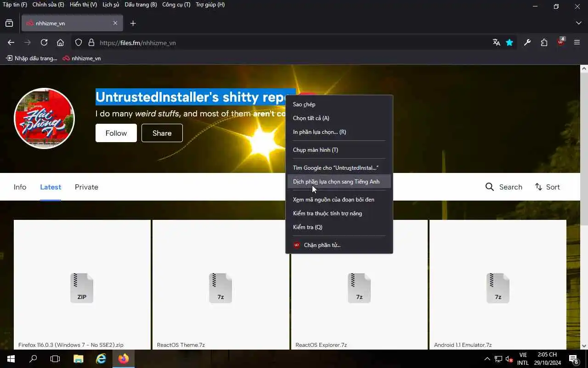
Task: Open the shield tracking protection icon
Action: coord(79,42)
